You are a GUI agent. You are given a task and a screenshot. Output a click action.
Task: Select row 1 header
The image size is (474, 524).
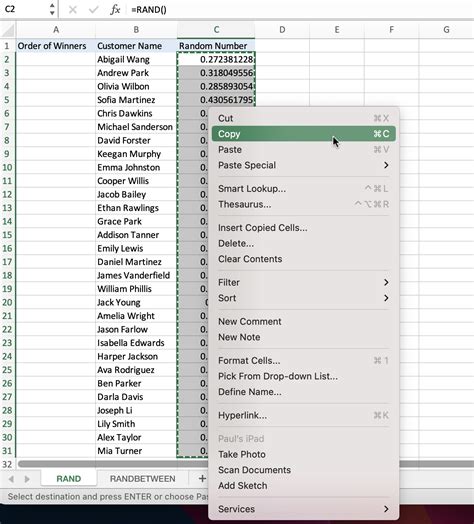click(7, 46)
